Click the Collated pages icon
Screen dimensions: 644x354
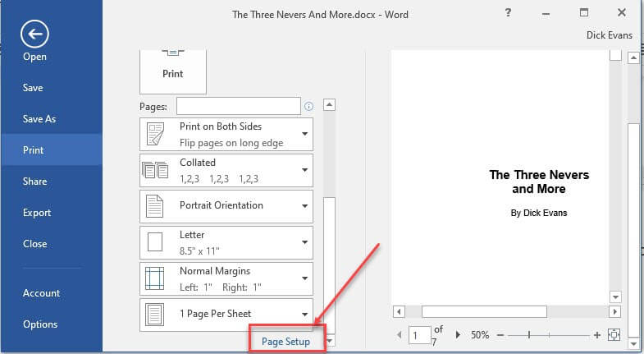[x=155, y=170]
